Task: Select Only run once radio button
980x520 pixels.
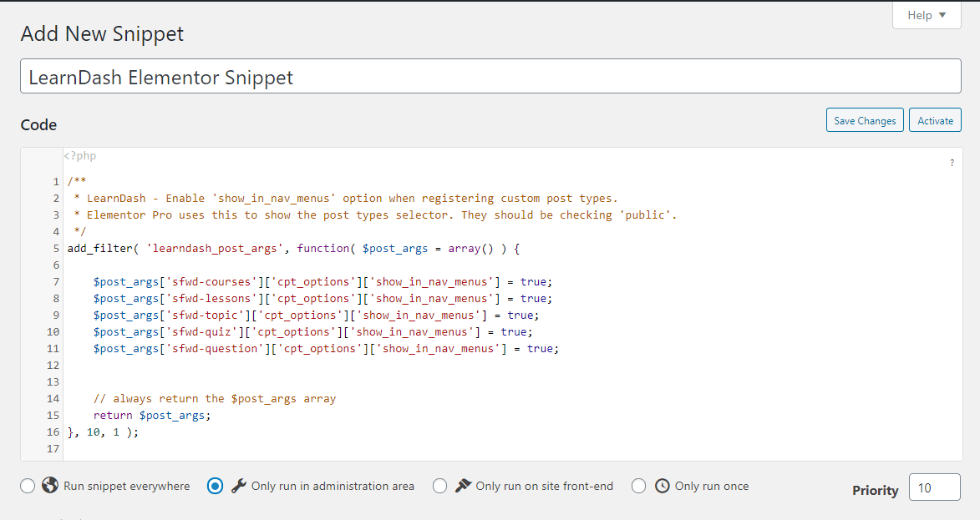Action: pos(639,486)
